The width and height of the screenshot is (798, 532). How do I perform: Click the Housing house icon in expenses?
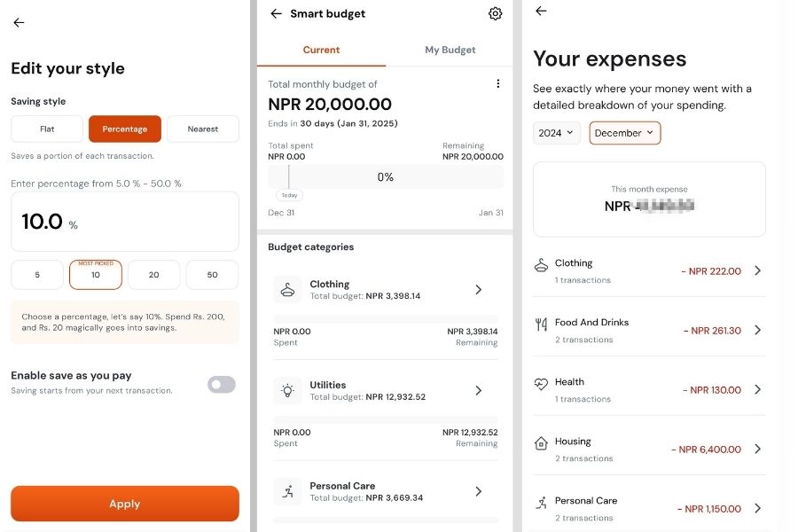(541, 442)
